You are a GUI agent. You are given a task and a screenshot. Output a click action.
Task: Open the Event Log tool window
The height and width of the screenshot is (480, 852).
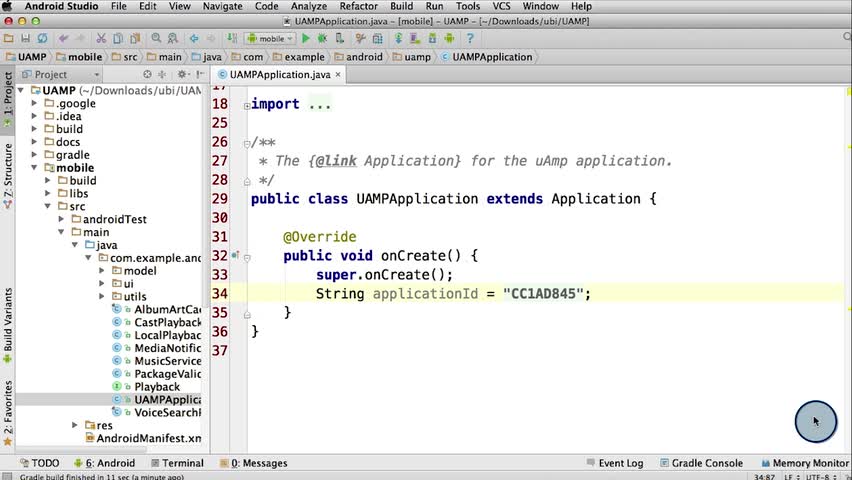[x=615, y=463]
